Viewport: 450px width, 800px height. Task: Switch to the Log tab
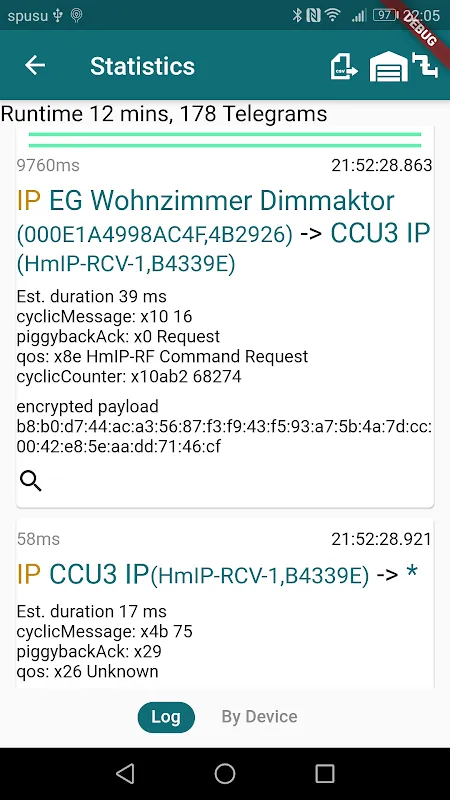tap(166, 717)
